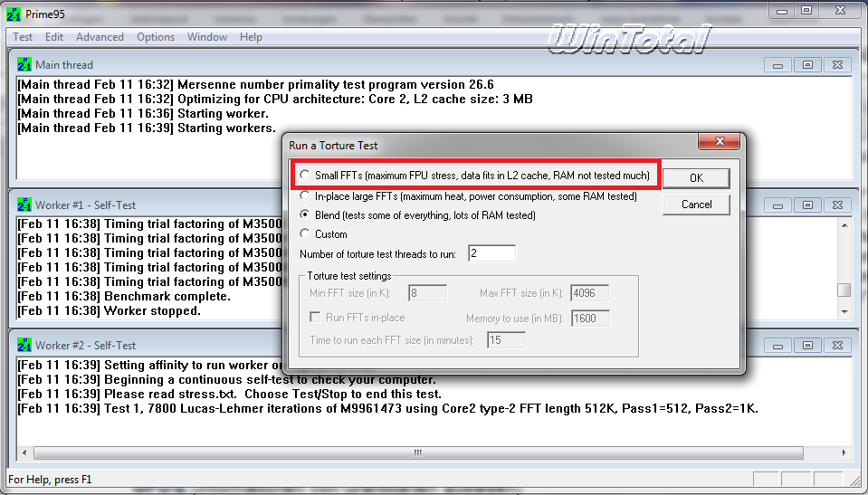Click the number of torture test threads field
This screenshot has width=868, height=495.
click(x=491, y=253)
